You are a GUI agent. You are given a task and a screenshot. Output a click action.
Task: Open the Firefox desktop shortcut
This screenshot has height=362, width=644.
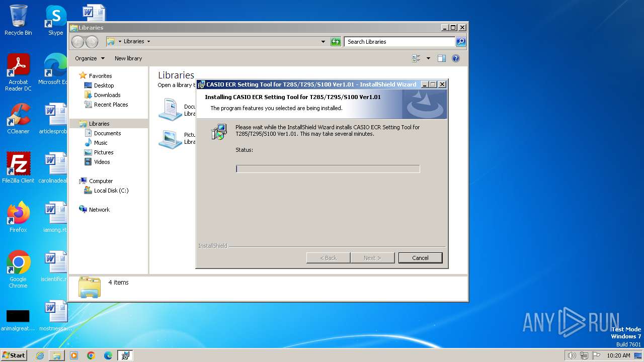coord(18,217)
